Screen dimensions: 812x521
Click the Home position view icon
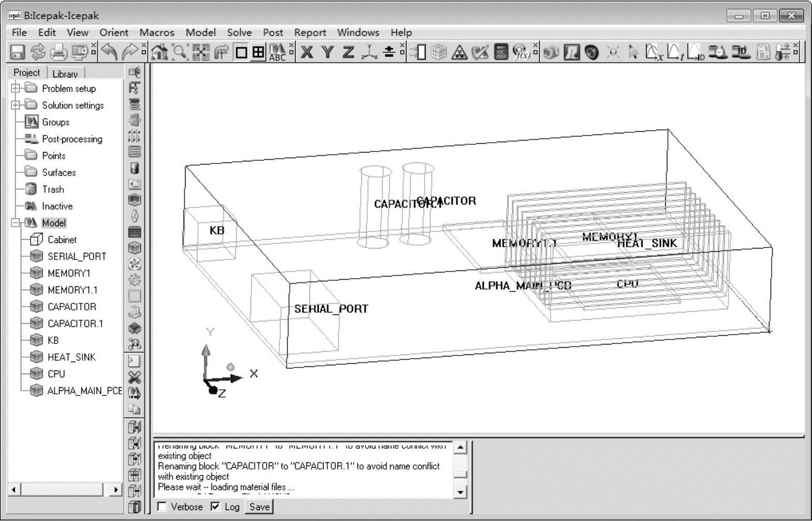click(x=160, y=52)
